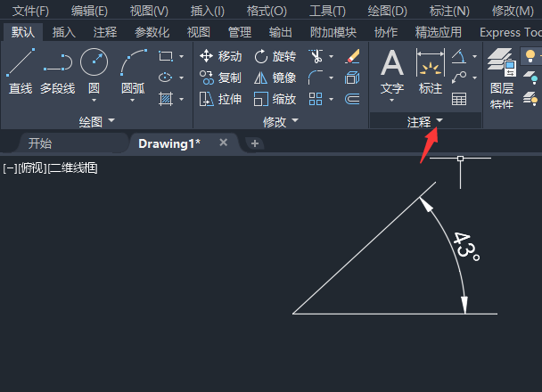
Task: Open the Hatch tool dropdown arrow
Action: click(182, 100)
